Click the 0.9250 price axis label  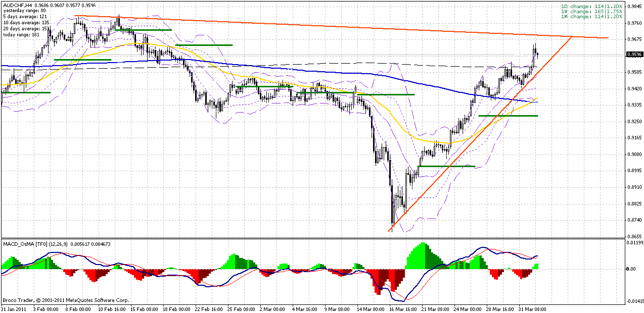tap(634, 122)
